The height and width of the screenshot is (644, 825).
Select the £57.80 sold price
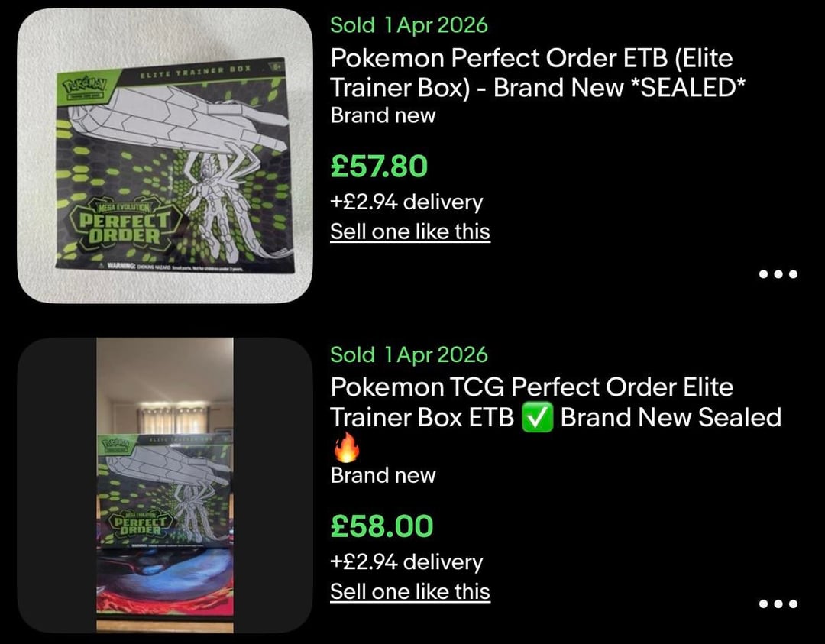379,167
